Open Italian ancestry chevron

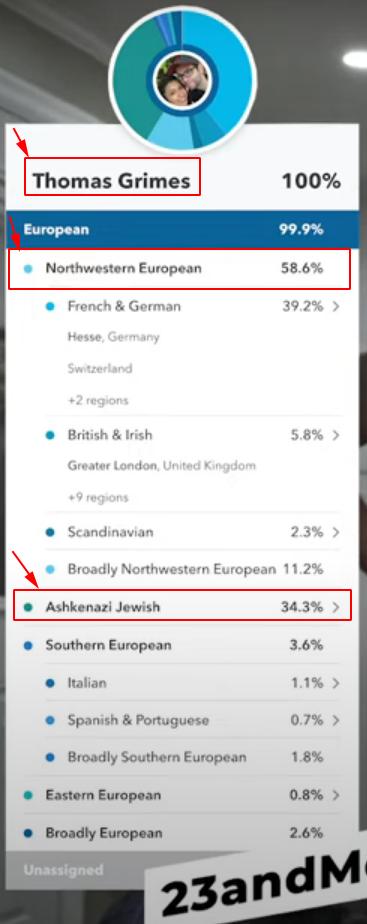[x=336, y=684]
